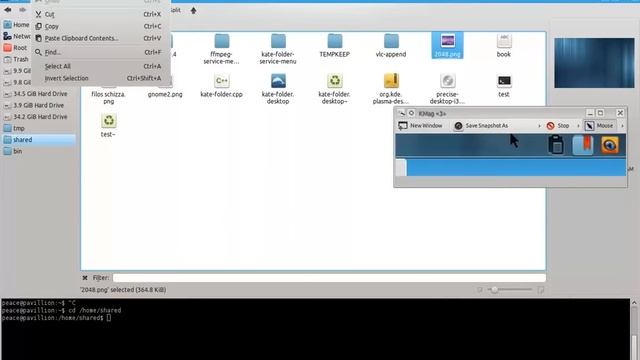Go back with the back arrow
Screen dimensions: 640x360
[x=8, y=10]
